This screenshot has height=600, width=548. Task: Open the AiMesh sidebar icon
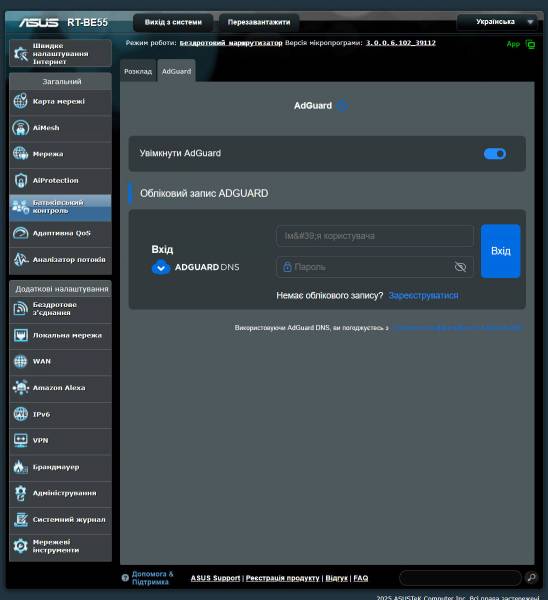(21, 127)
